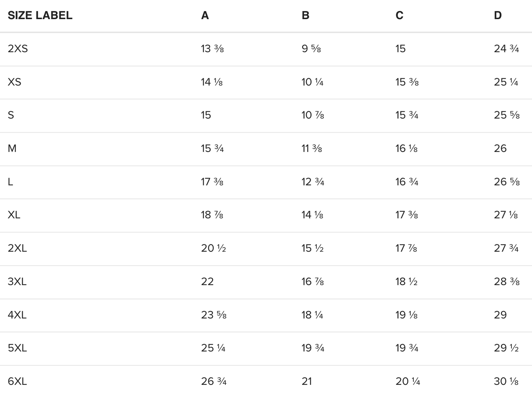Select column header A
The image size is (532, 397).
[x=205, y=15]
